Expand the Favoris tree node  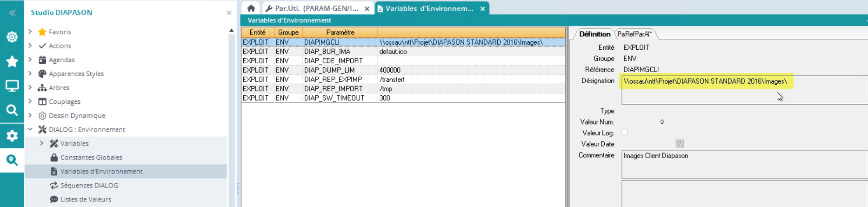pyautogui.click(x=30, y=32)
